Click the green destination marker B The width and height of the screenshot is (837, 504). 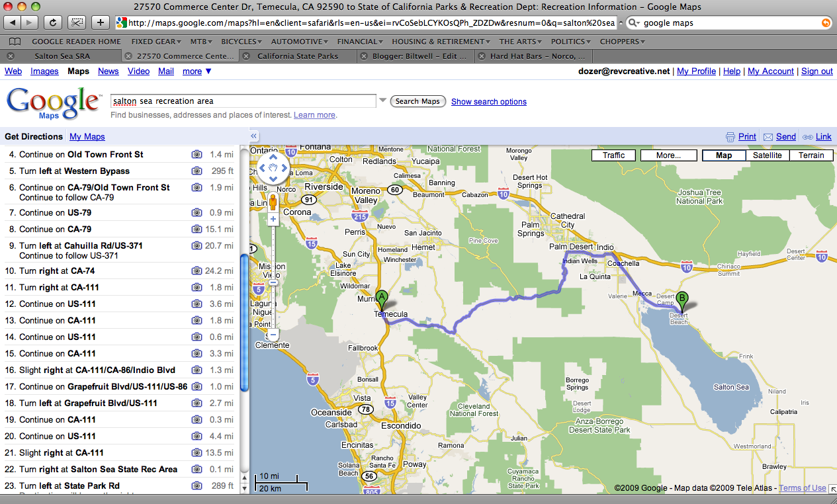(682, 300)
